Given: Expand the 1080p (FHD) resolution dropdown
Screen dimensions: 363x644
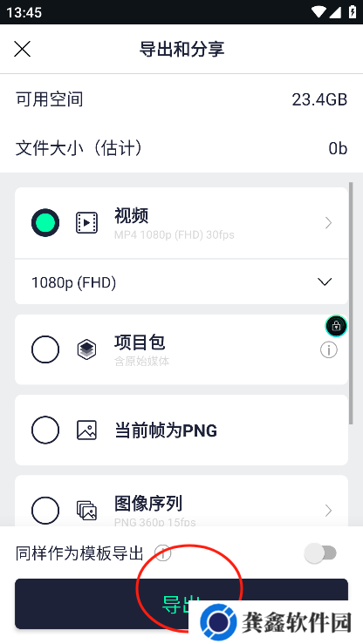Looking at the screenshot, I should [181, 282].
